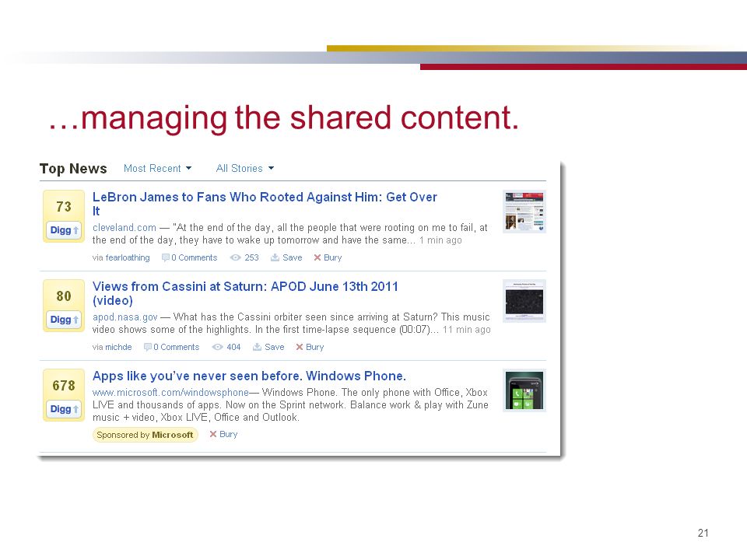Click the 73 digg count

click(x=64, y=207)
